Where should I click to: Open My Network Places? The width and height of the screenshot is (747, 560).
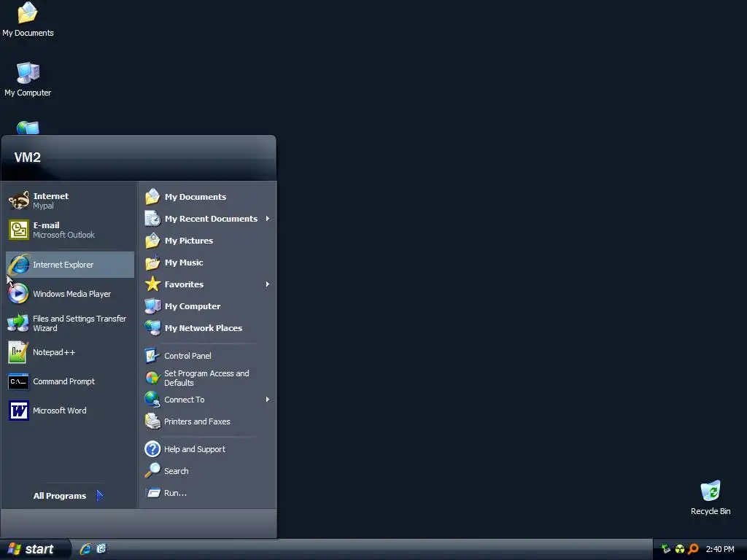coord(208,328)
